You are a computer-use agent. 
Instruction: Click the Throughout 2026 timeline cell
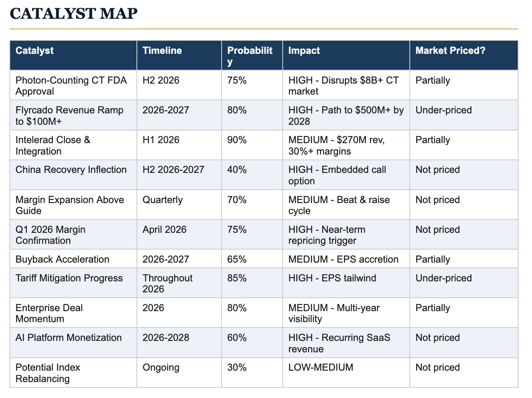179,283
